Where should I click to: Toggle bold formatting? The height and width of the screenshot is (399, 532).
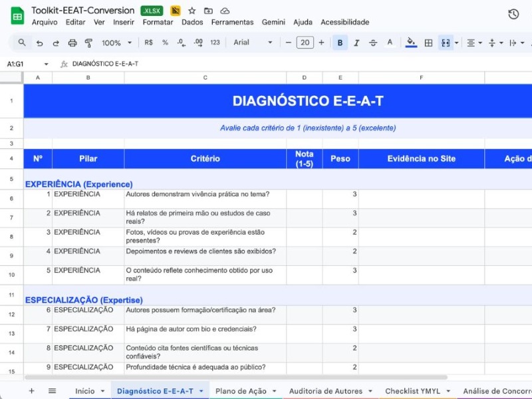pos(338,43)
